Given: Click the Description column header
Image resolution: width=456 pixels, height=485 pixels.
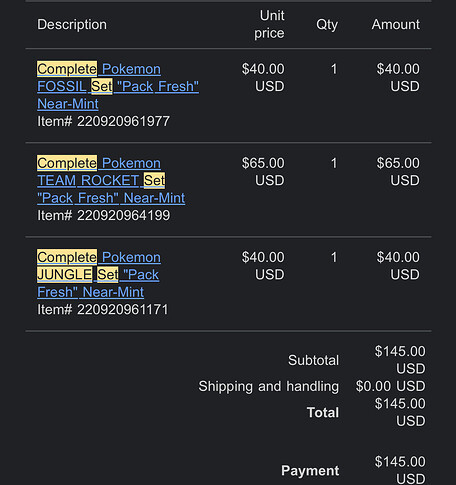Looking at the screenshot, I should [x=72, y=24].
